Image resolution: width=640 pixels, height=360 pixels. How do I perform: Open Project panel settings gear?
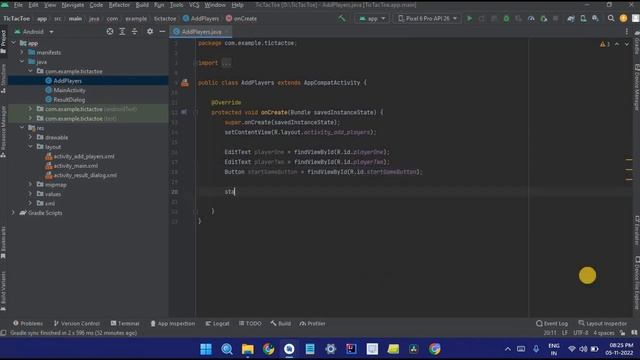coord(150,31)
